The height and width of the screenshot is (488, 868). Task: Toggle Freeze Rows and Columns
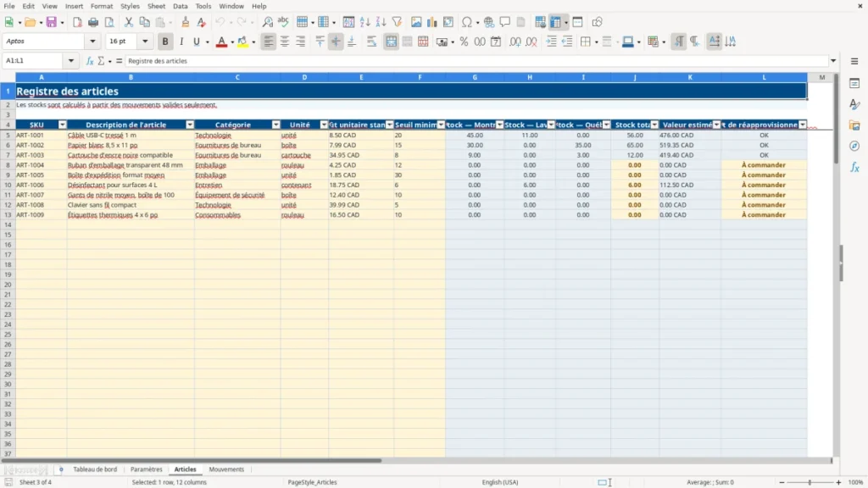click(x=556, y=22)
